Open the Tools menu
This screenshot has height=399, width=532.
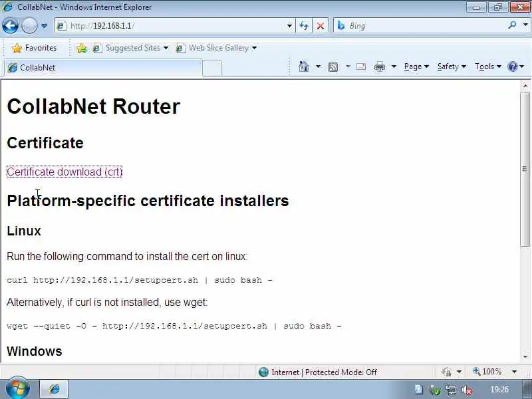[488, 66]
